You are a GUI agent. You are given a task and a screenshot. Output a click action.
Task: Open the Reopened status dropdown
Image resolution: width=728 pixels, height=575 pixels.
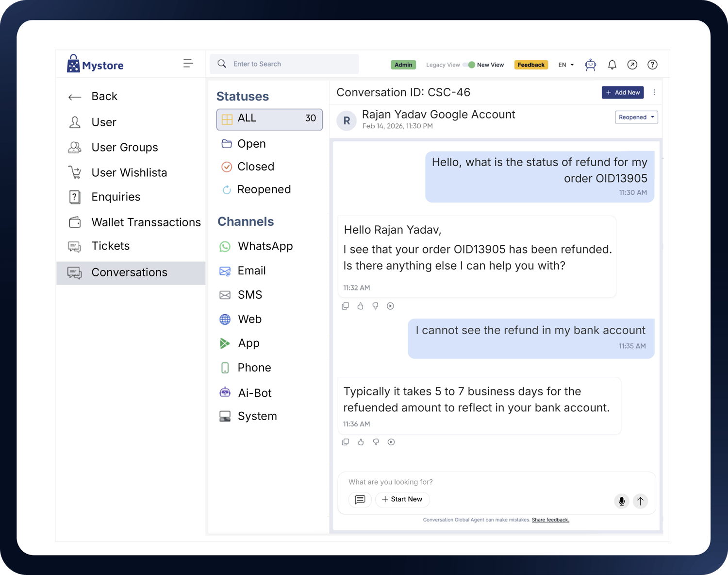[636, 117]
